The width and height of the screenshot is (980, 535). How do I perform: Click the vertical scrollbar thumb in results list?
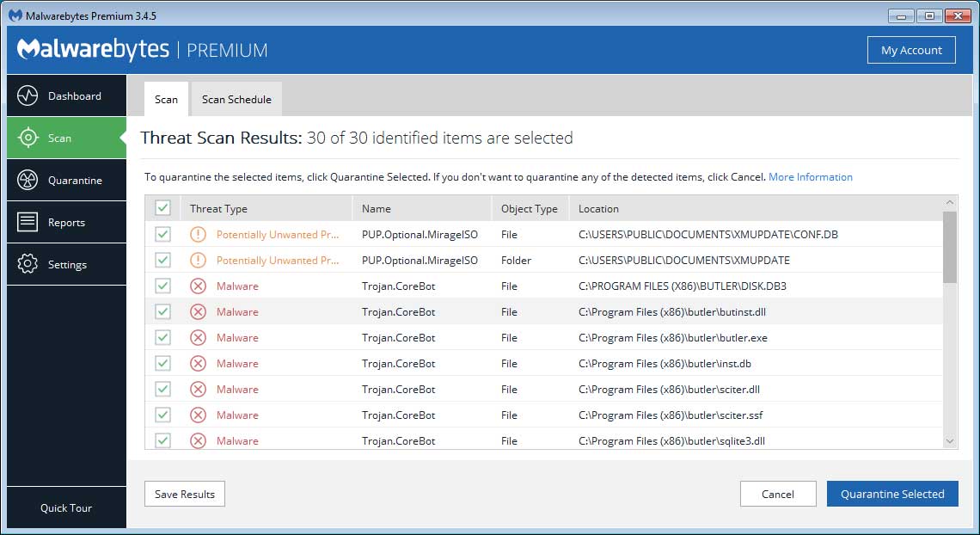point(950,247)
